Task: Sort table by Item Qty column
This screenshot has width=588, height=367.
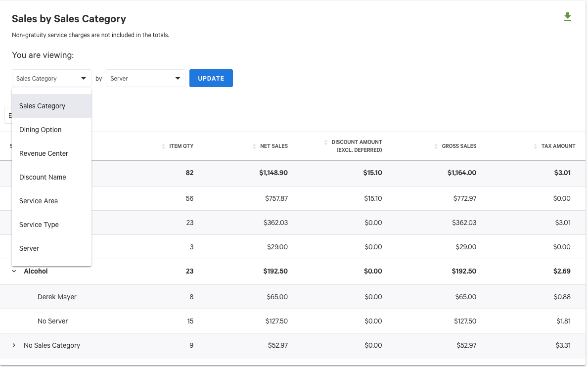Action: point(163,146)
